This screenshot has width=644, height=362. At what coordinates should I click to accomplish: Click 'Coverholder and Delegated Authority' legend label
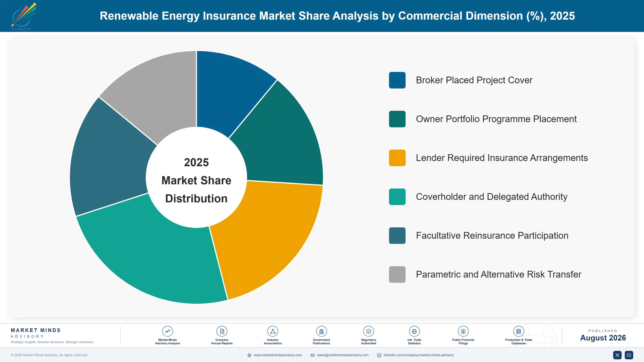coord(491,197)
